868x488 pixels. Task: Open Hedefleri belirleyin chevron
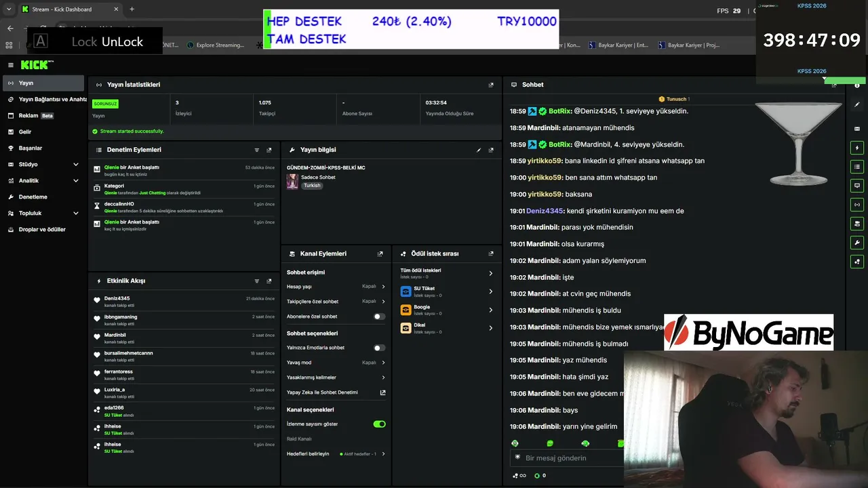[x=383, y=454]
